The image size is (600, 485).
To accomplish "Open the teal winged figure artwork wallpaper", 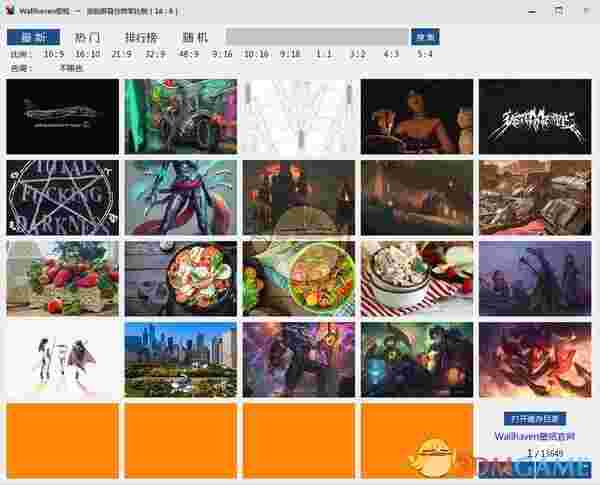I will pos(181,198).
